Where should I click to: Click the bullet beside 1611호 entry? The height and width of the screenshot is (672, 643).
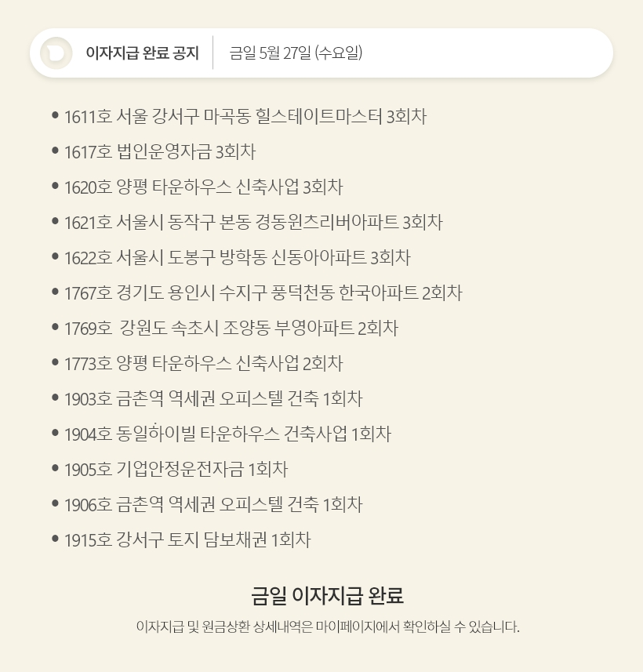point(55,115)
